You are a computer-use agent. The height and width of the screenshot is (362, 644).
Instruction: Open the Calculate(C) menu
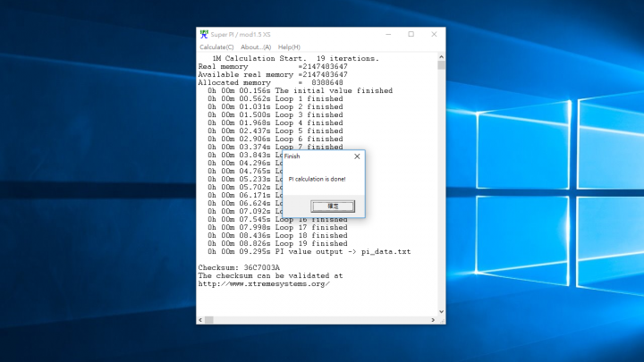[x=216, y=47]
